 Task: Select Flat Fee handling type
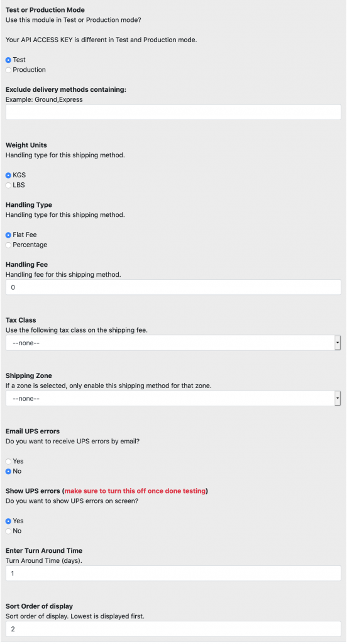(x=8, y=235)
